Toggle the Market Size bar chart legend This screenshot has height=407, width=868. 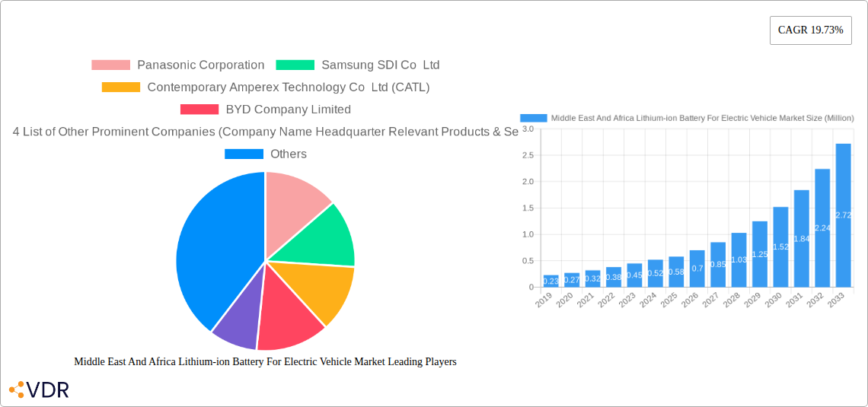coord(686,118)
